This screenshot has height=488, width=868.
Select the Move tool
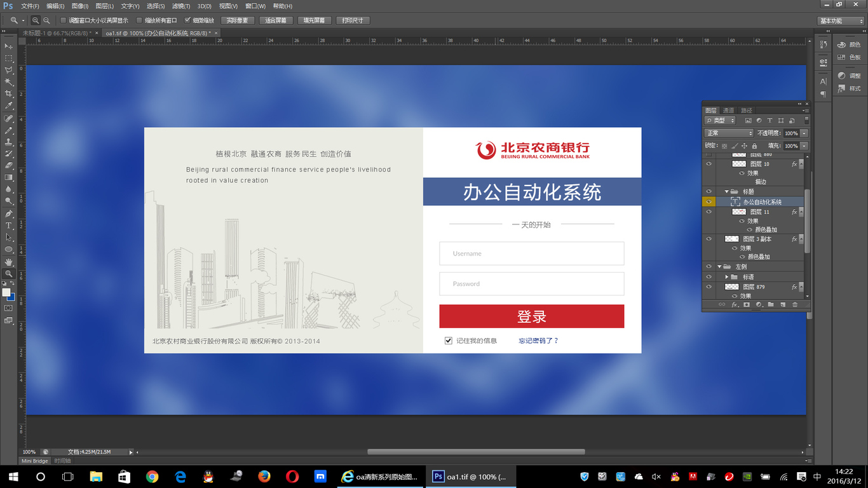click(8, 46)
